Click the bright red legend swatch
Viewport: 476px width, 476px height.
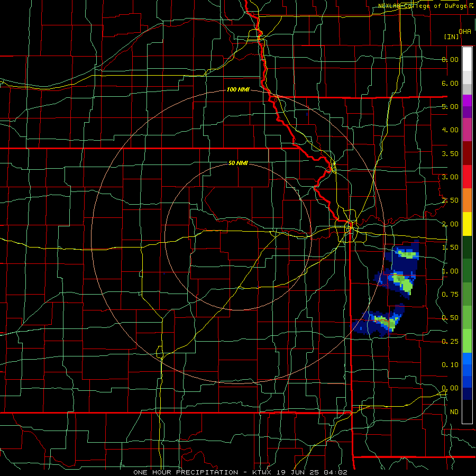[467, 177]
